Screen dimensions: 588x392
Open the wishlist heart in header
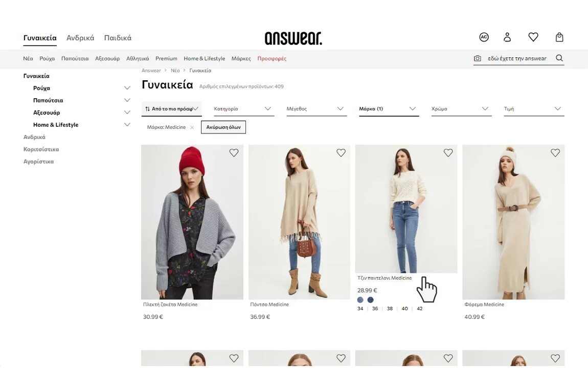tap(533, 37)
